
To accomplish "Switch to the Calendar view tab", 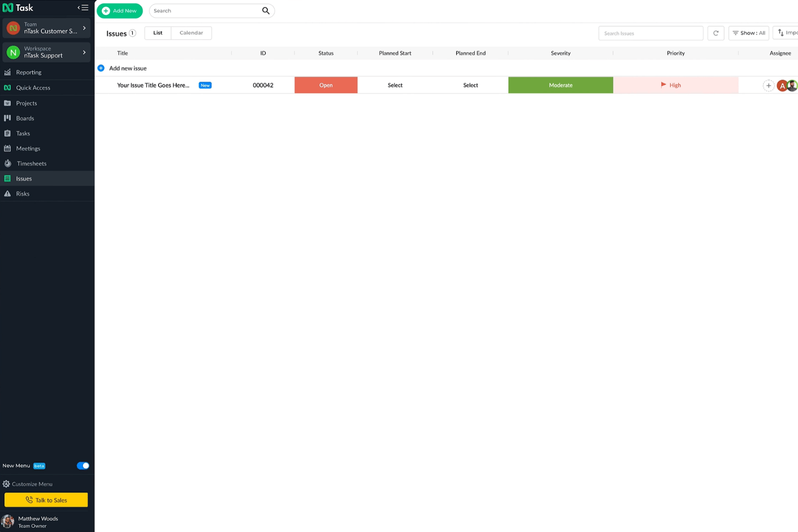I will (191, 33).
